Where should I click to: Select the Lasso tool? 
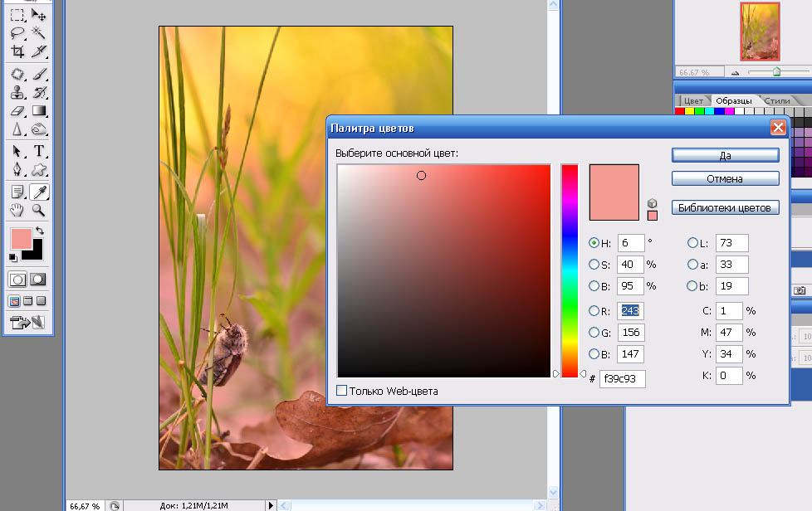(17, 33)
